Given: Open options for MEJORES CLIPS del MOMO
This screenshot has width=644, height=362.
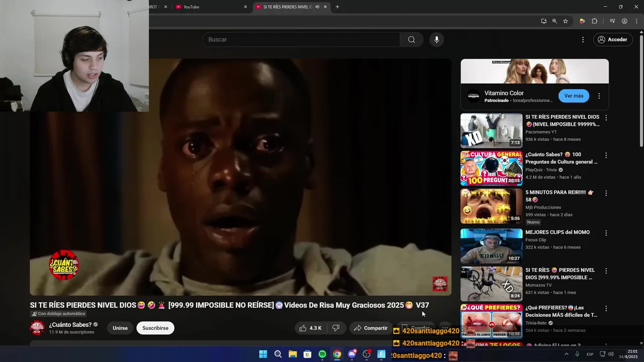Looking at the screenshot, I should click(606, 233).
